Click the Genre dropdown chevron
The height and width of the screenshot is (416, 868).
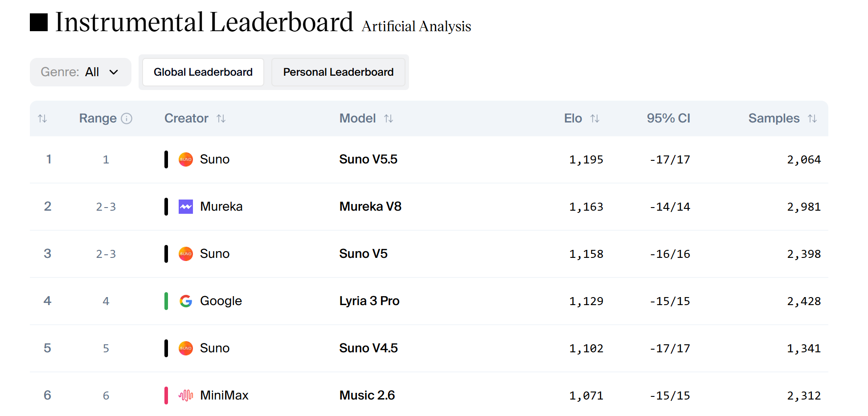click(x=114, y=72)
